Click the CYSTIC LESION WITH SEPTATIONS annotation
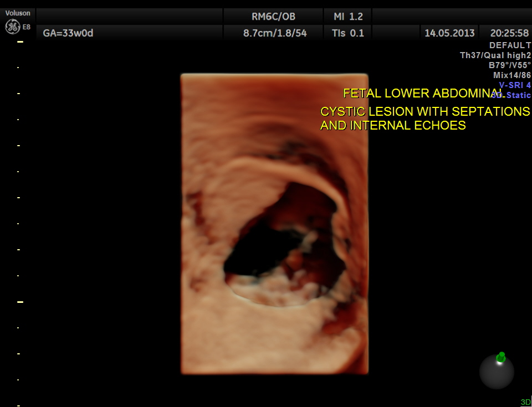The height and width of the screenshot is (407, 532). click(425, 111)
